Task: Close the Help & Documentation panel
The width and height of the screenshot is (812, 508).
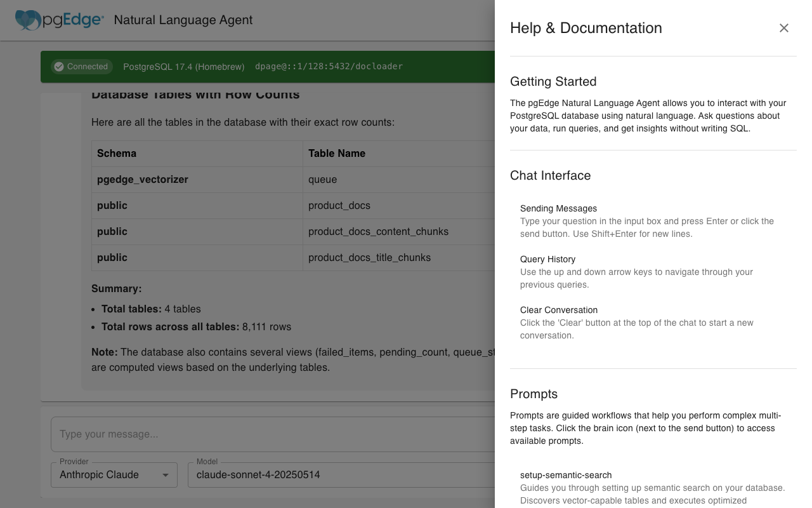Action: [x=784, y=28]
